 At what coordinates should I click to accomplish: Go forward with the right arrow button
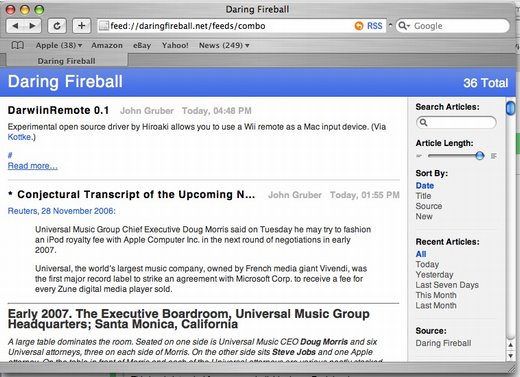(32, 26)
